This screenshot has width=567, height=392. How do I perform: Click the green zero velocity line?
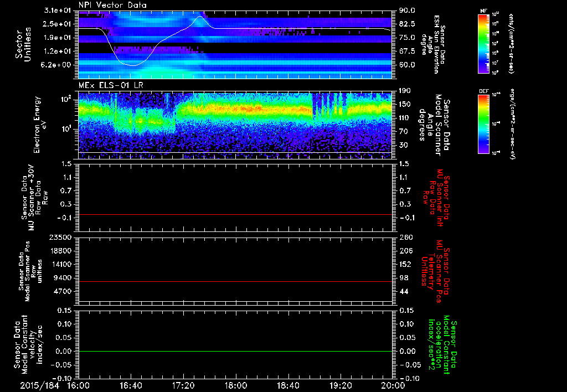pos(235,351)
